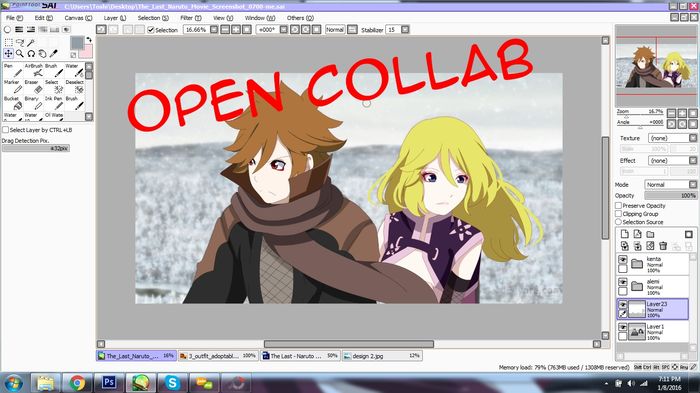Choose the Lasso selection tool
The width and height of the screenshot is (700, 393).
coord(20,42)
